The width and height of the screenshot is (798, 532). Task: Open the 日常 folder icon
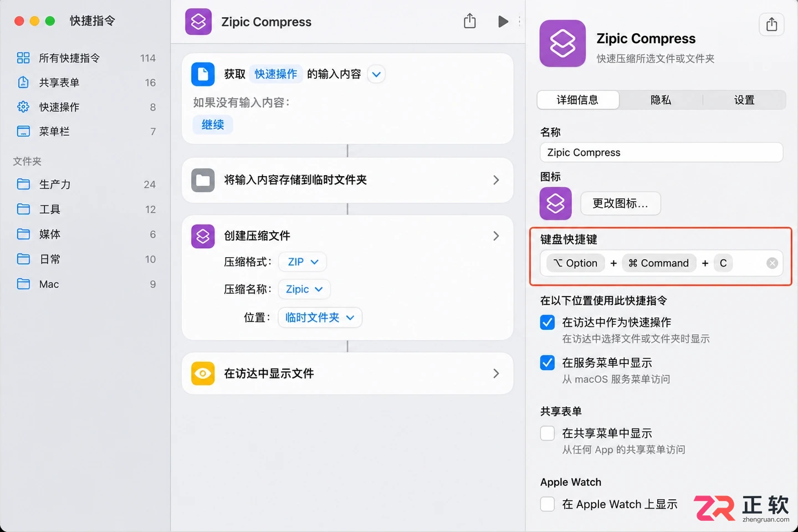point(23,259)
